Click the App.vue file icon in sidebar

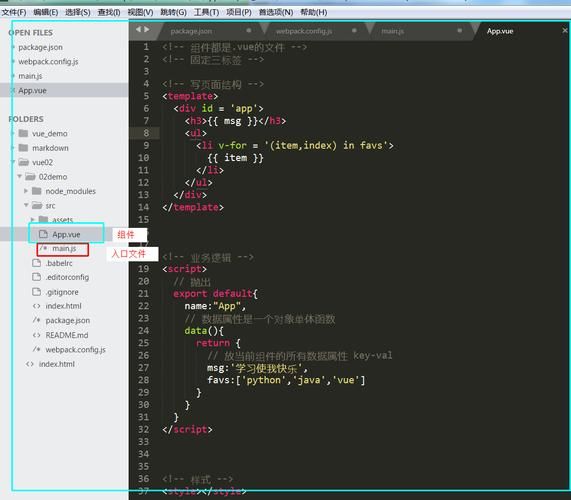[x=43, y=234]
